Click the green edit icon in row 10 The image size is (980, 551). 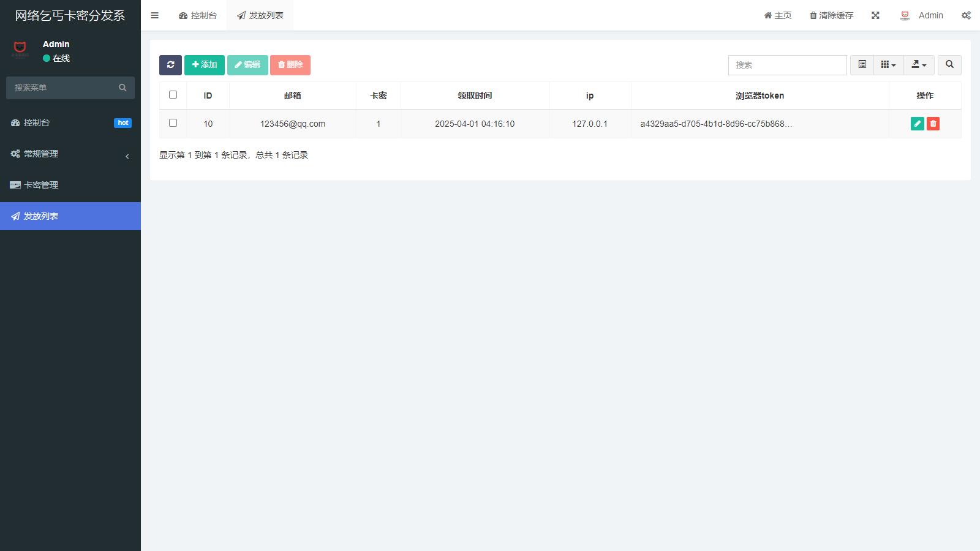(917, 124)
